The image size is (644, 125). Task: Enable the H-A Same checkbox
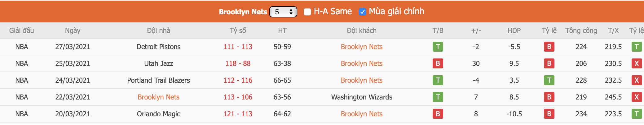[307, 12]
